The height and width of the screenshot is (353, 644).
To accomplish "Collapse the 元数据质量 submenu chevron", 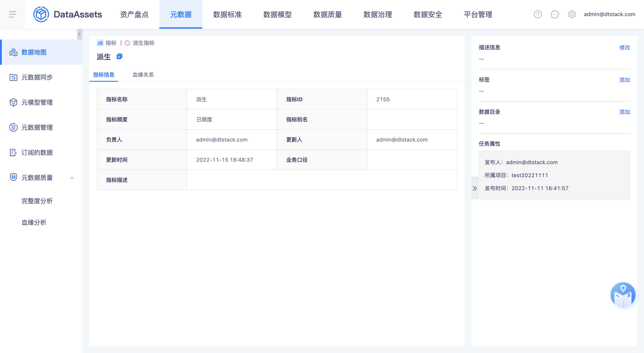I will [x=72, y=178].
